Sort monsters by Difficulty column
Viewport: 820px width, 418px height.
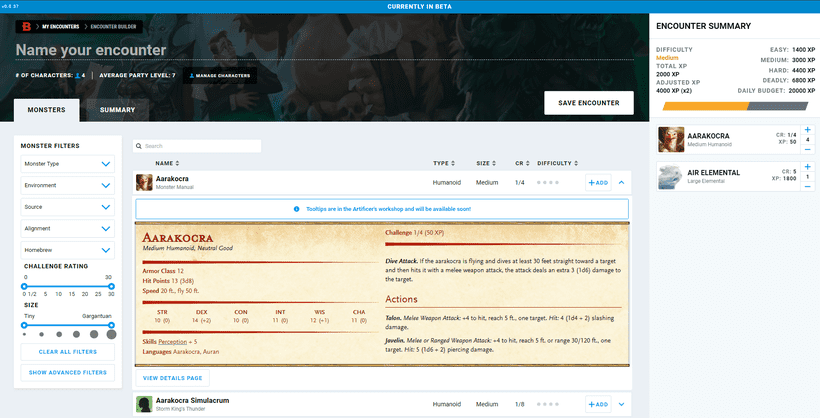557,163
